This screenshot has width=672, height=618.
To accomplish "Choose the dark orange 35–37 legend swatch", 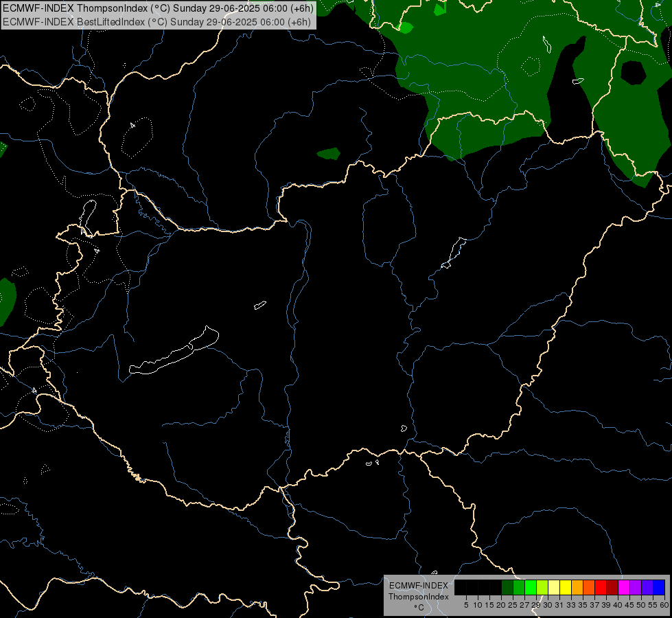I will [x=589, y=587].
